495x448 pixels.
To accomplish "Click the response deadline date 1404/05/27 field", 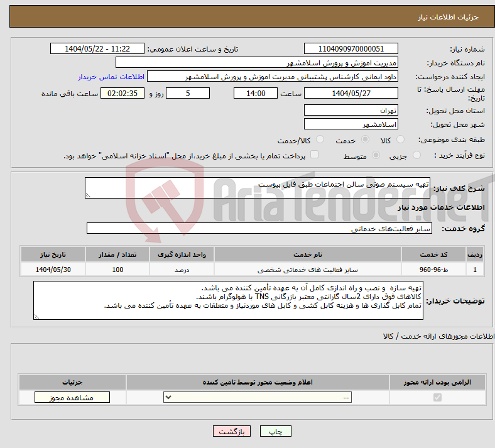I will 351,93.
